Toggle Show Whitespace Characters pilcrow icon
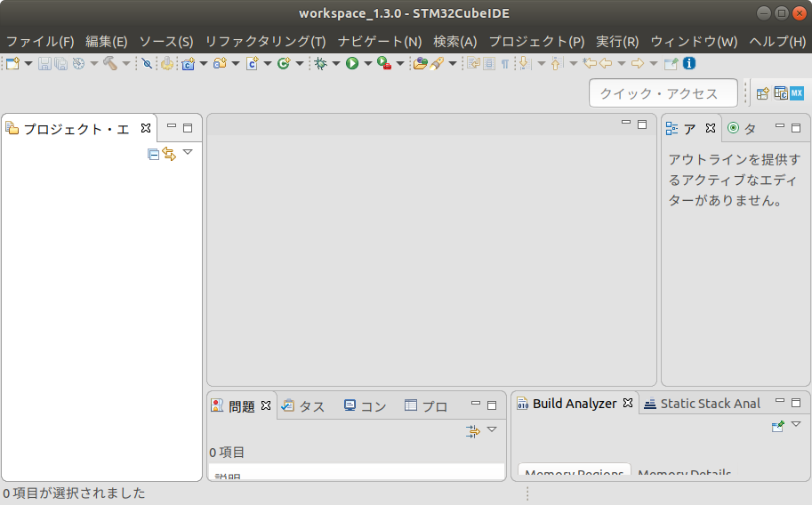Image resolution: width=812 pixels, height=505 pixels. pos(505,64)
